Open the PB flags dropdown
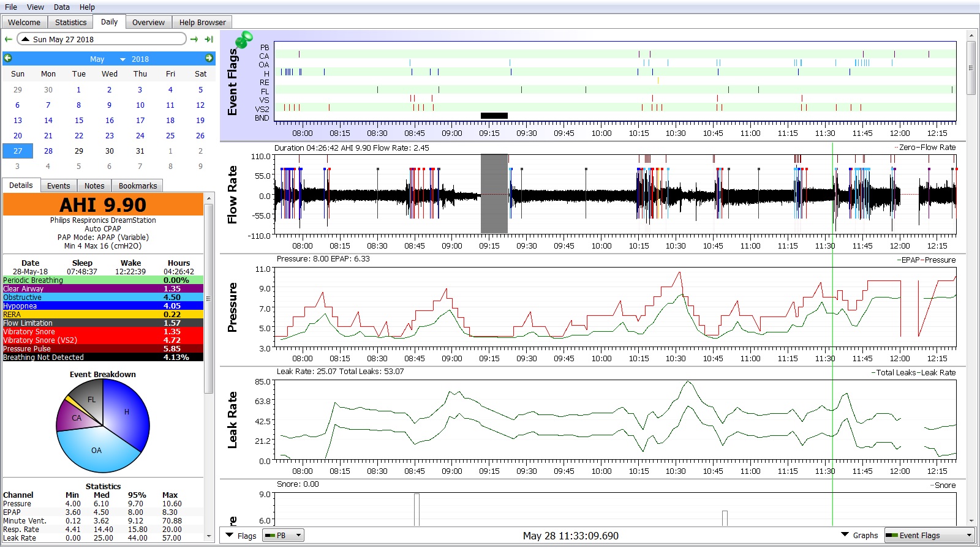Image resolution: width=980 pixels, height=551 pixels. (283, 535)
